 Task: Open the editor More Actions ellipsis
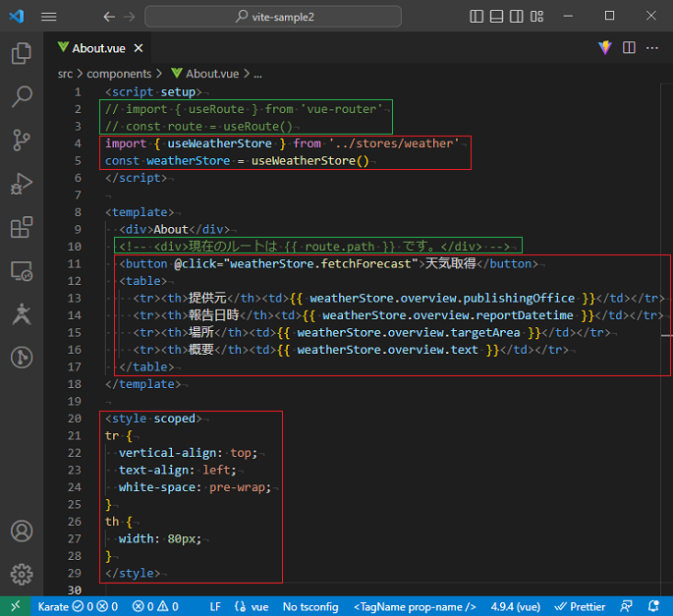[652, 47]
